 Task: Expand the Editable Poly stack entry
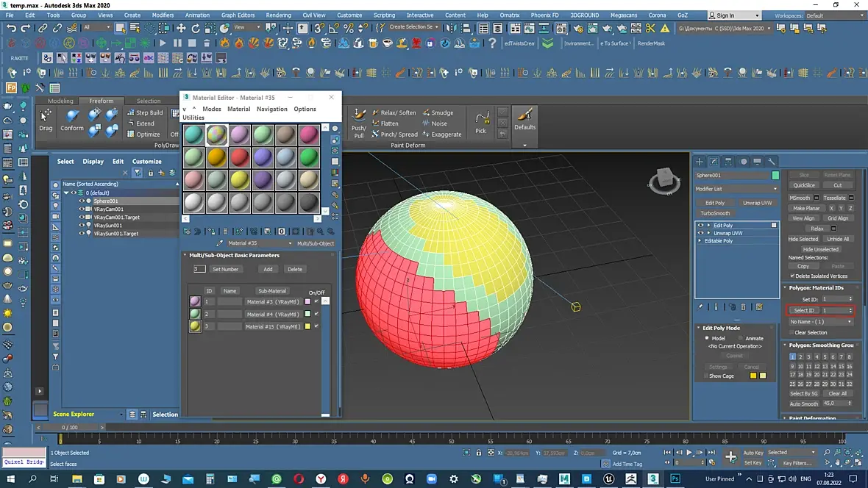point(700,241)
